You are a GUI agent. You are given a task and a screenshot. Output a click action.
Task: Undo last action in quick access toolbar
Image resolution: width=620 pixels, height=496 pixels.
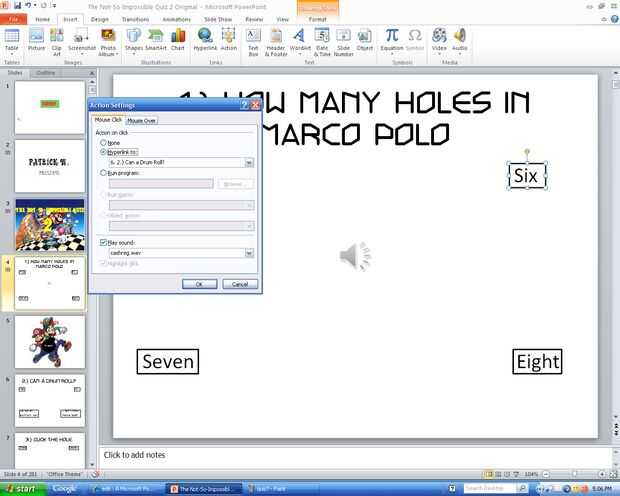click(x=28, y=6)
